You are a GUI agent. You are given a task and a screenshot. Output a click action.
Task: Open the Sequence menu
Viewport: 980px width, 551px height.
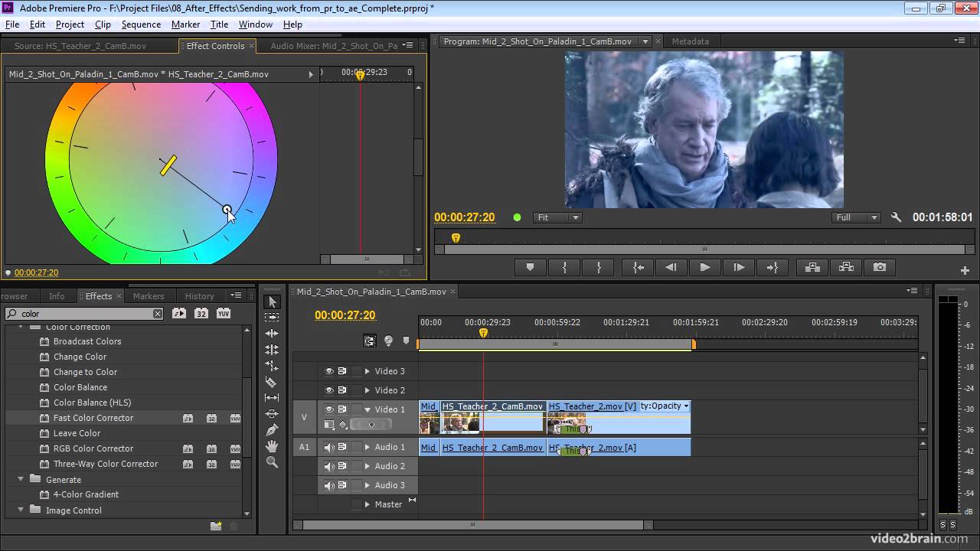pos(141,24)
